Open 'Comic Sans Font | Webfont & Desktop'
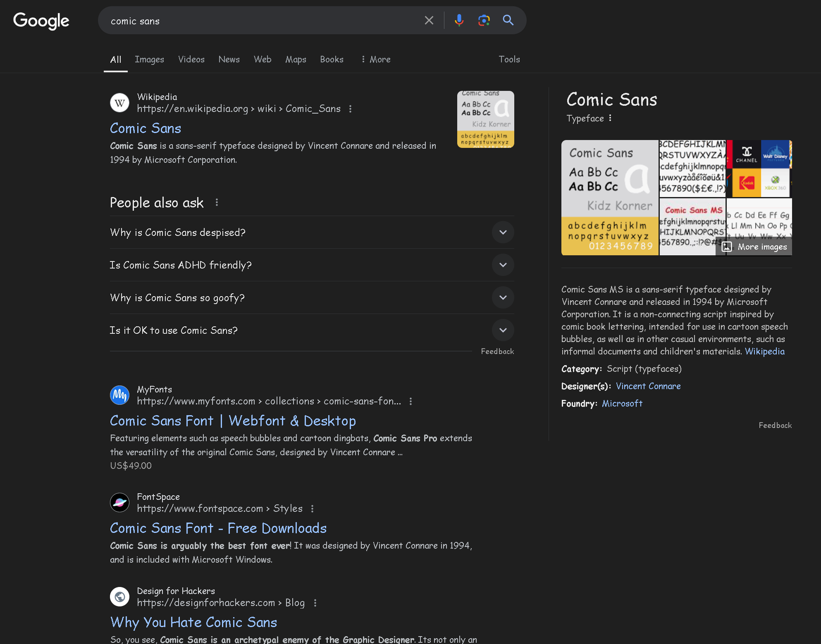Screen dimensions: 821x644 point(233,421)
